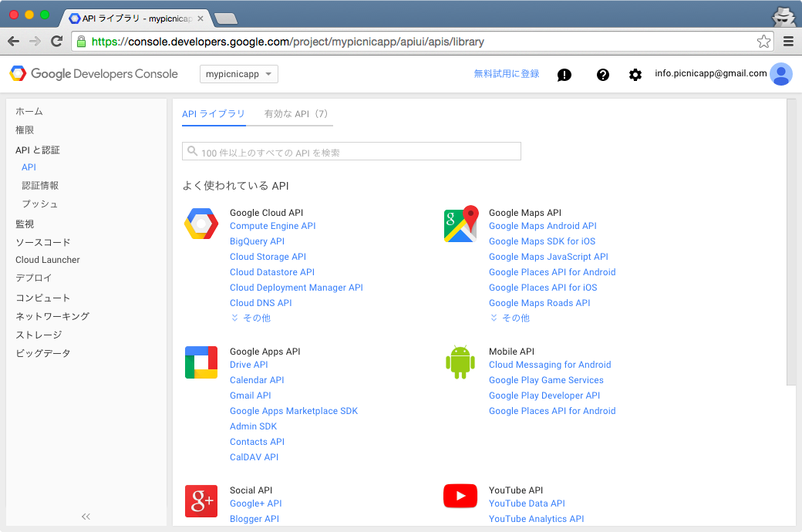Viewport: 802px width, 532px height.
Task: Open プッシュ in the sidebar
Action: 40,204
